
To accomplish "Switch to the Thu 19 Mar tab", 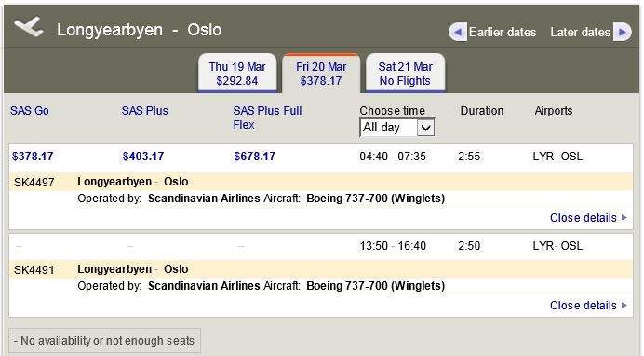I will tap(237, 73).
